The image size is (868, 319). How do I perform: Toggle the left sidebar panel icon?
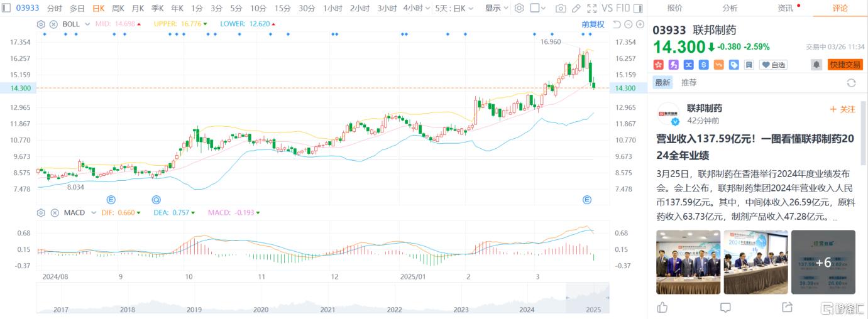[x=6, y=8]
